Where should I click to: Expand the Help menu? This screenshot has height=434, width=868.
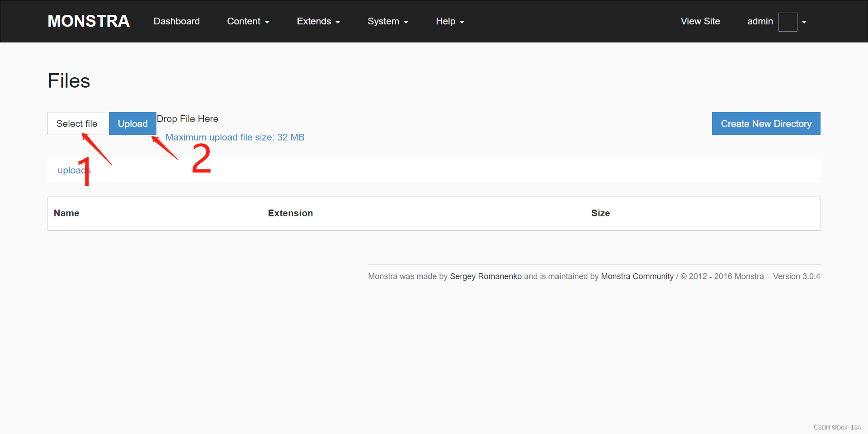tap(449, 21)
